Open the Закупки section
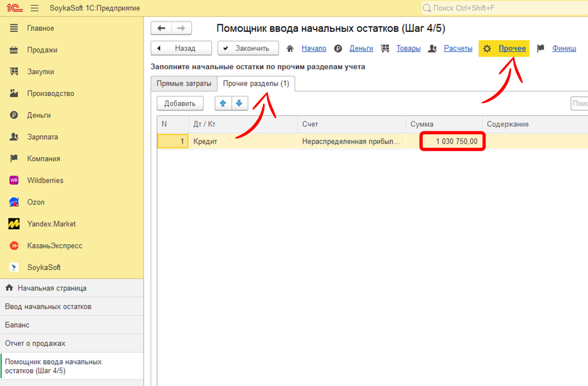The height and width of the screenshot is (386, 588). (41, 71)
